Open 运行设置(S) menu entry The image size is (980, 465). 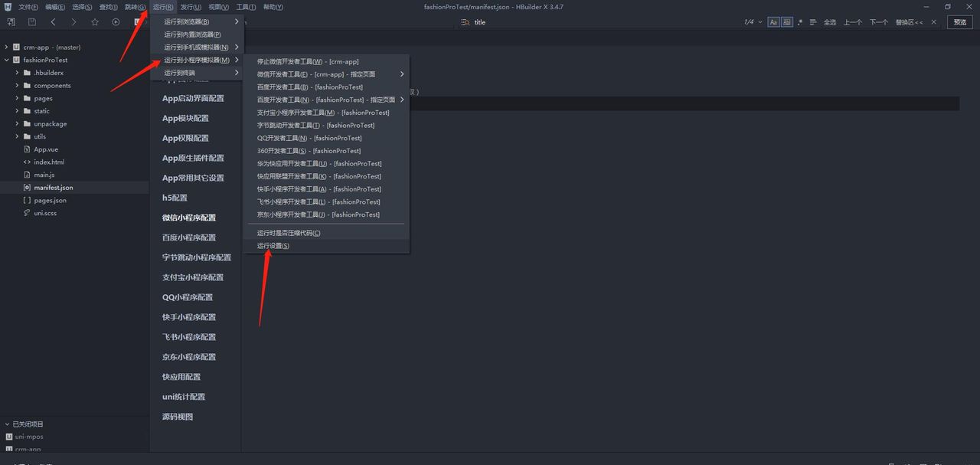(x=326, y=246)
